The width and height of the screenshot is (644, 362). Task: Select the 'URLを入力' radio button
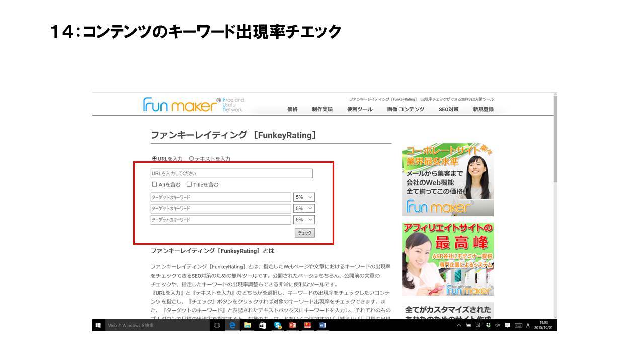[x=154, y=158]
